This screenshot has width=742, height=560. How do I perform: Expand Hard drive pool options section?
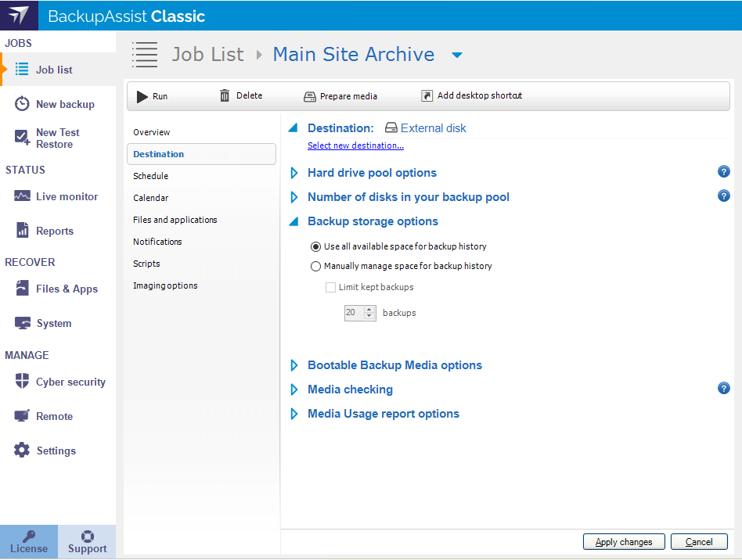[294, 173]
